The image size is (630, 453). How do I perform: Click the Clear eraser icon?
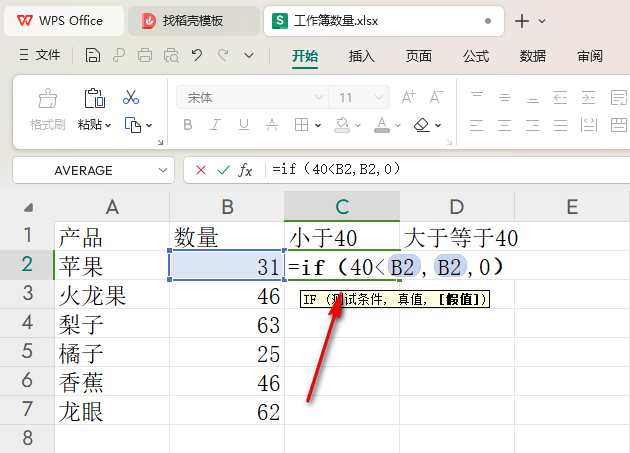pyautogui.click(x=421, y=125)
